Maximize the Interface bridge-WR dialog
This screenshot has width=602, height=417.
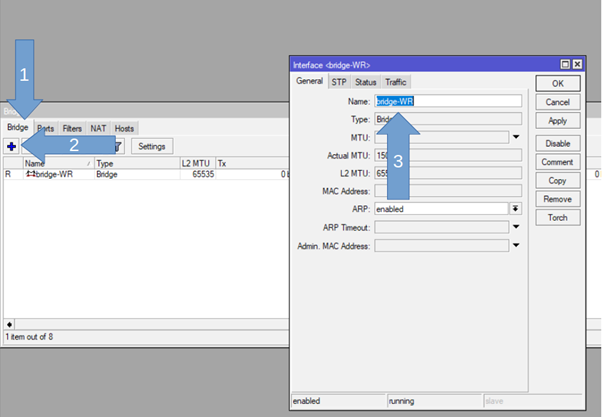563,64
